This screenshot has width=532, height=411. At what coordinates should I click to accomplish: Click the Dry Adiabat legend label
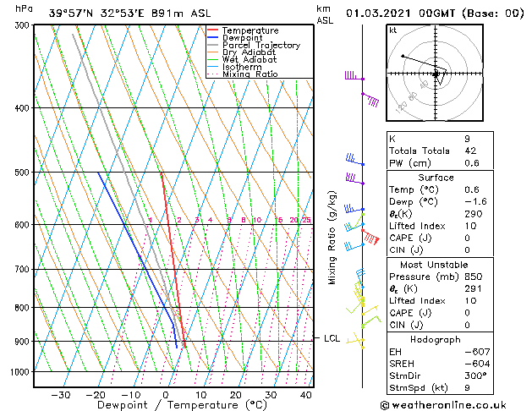coord(249,52)
